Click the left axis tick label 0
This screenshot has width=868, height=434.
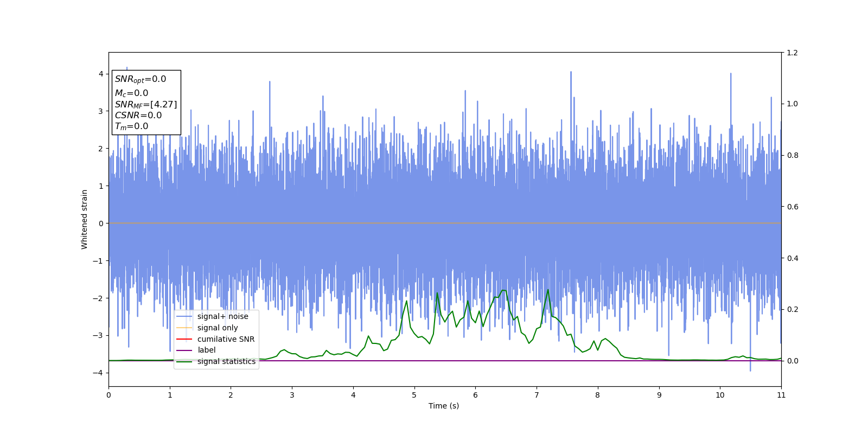tap(101, 224)
